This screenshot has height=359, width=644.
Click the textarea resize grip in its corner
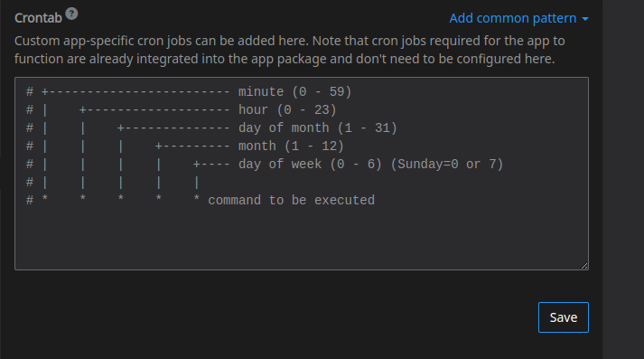click(584, 266)
